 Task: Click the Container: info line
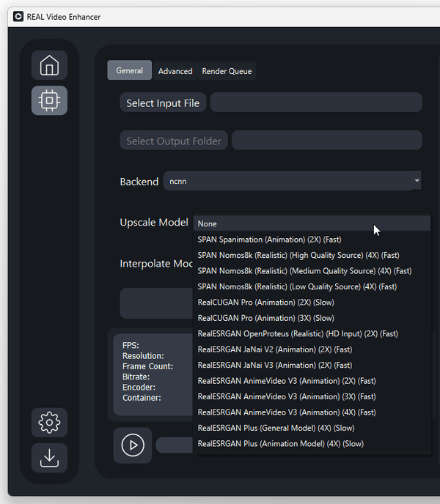(142, 398)
